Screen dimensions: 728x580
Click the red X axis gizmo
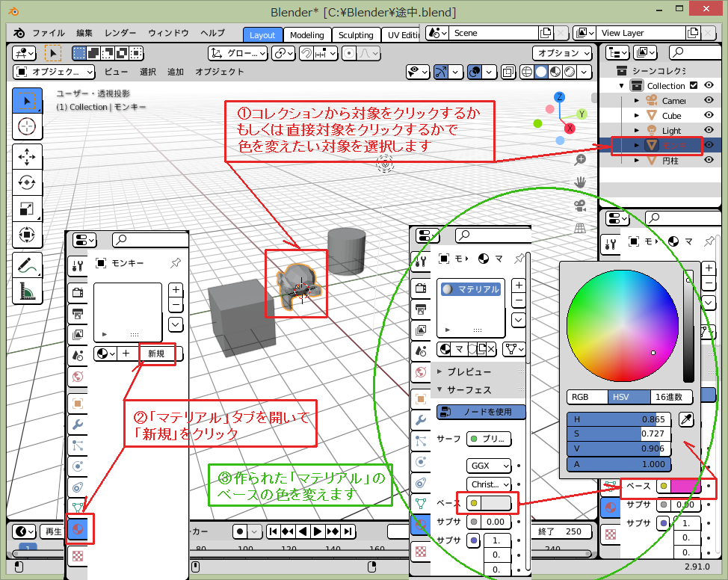coord(570,129)
